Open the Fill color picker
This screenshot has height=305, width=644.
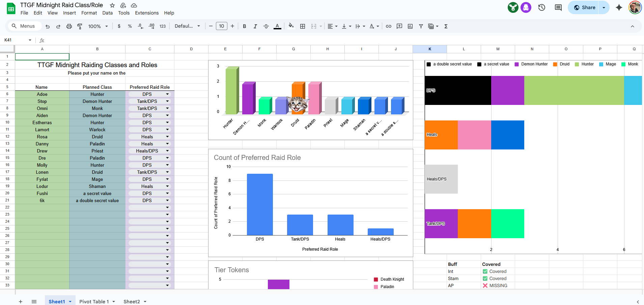pyautogui.click(x=291, y=26)
